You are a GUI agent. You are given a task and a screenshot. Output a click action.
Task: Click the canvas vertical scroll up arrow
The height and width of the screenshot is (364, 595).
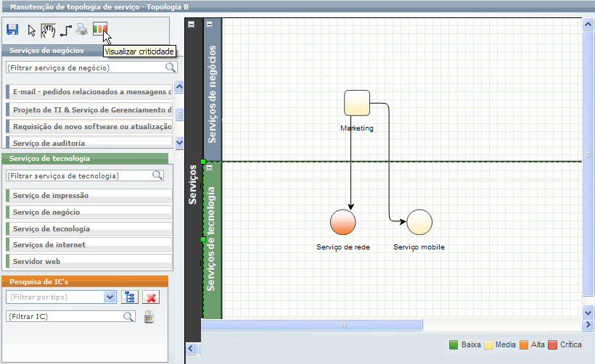click(x=588, y=25)
